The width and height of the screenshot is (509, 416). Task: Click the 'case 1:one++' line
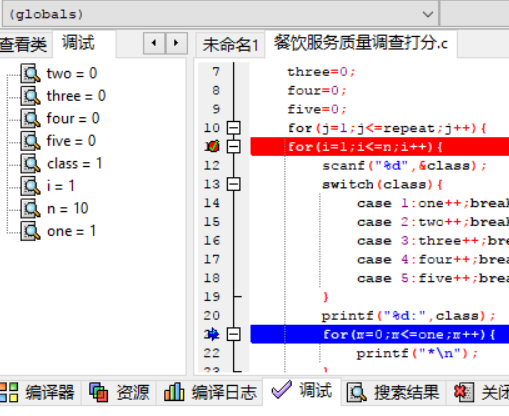tap(433, 203)
